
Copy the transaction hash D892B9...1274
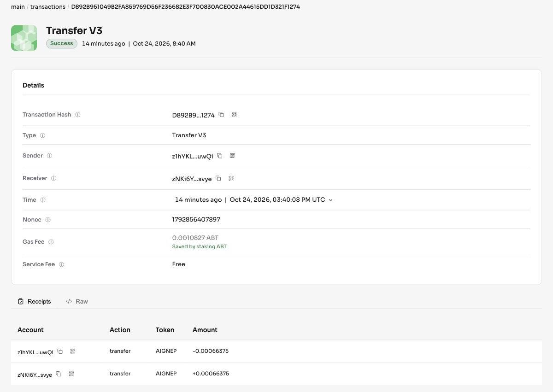pyautogui.click(x=221, y=115)
